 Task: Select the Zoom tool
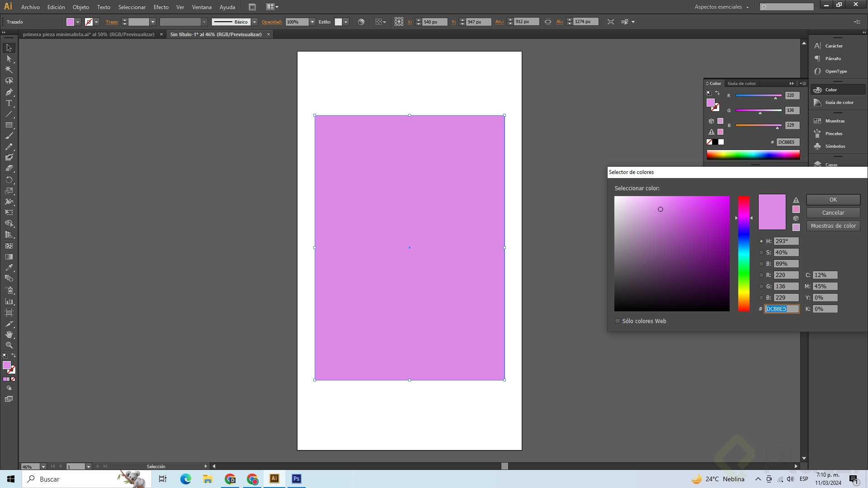pyautogui.click(x=9, y=345)
